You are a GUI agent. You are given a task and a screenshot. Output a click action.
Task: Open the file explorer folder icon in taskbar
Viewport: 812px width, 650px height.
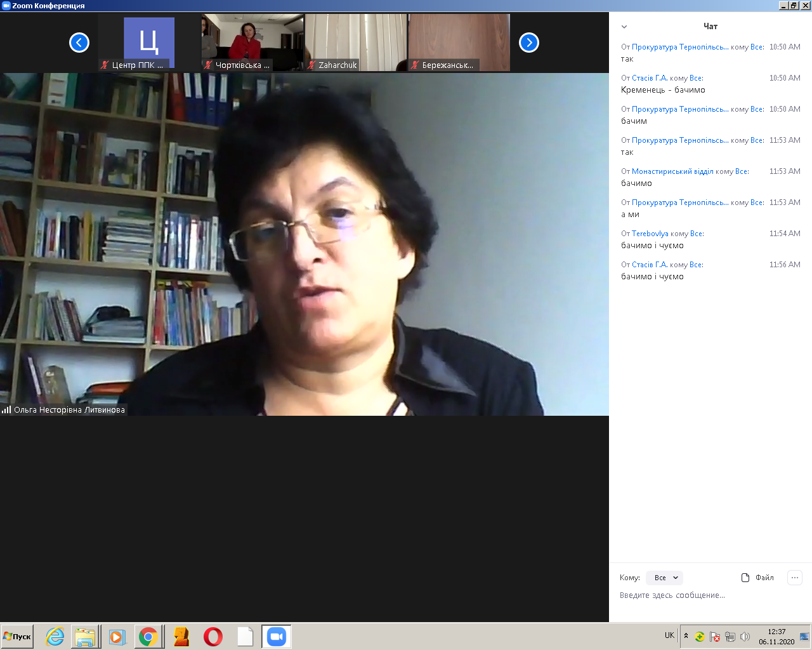(85, 637)
